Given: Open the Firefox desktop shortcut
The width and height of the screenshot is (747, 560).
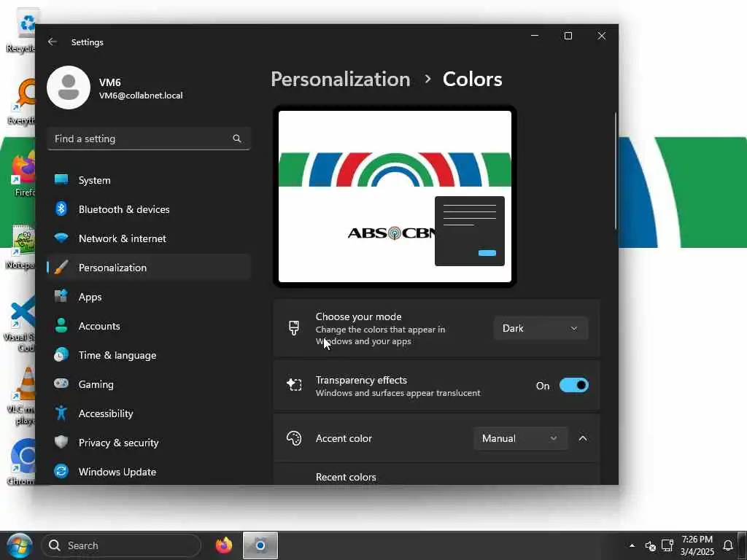Looking at the screenshot, I should [22, 174].
